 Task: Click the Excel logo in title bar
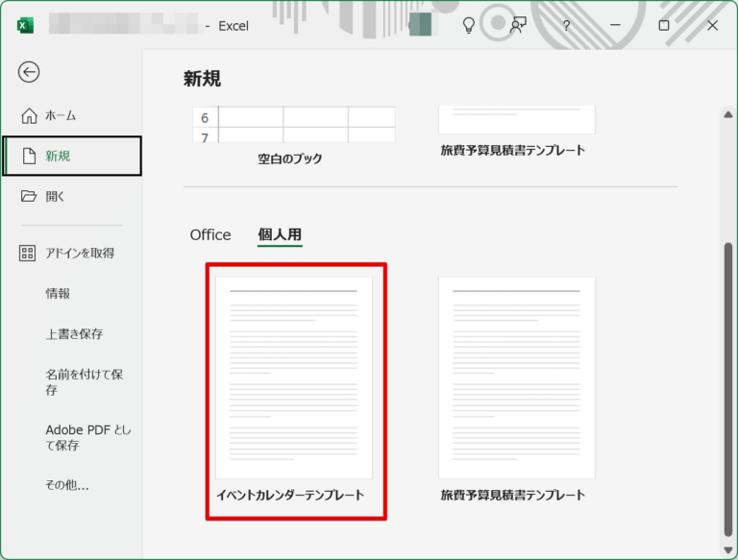click(25, 26)
